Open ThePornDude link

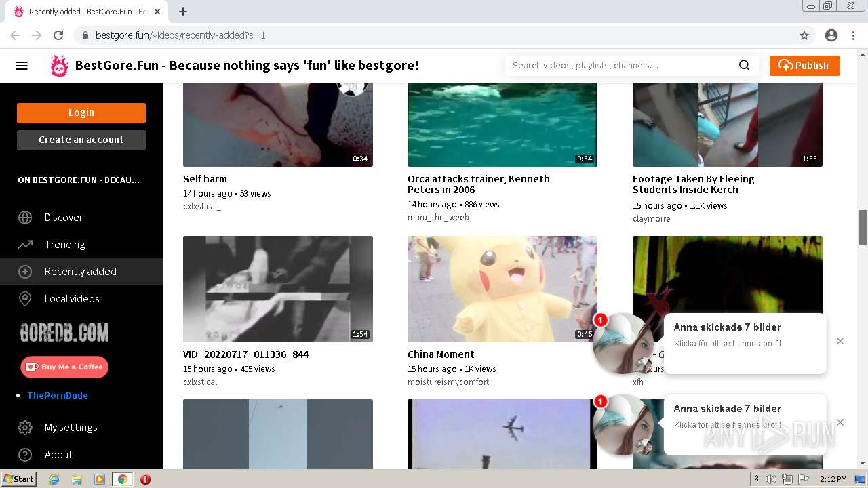click(58, 395)
